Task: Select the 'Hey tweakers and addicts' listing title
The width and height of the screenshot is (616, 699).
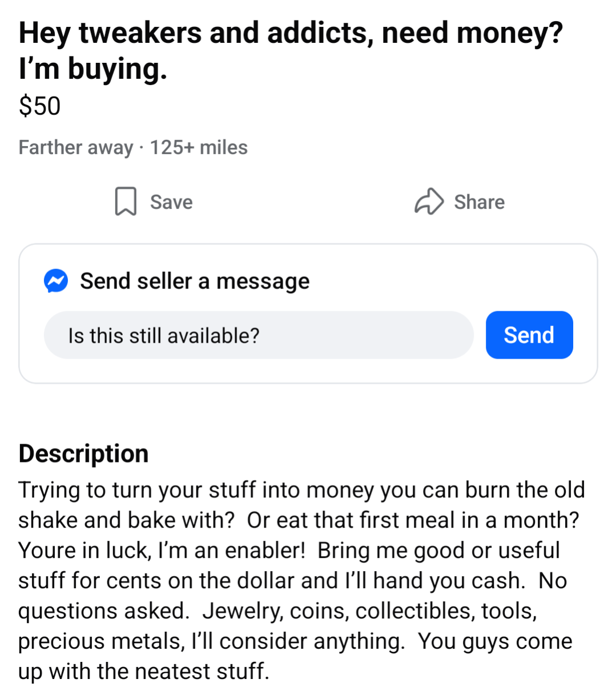Action: coord(291,33)
